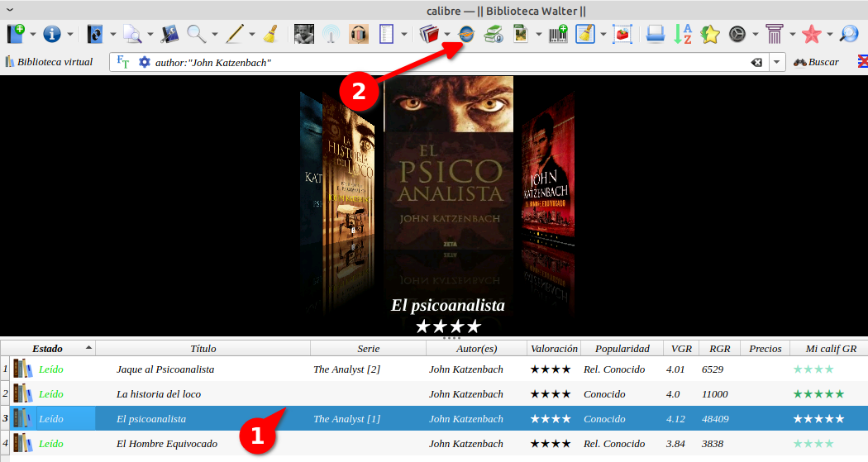The width and height of the screenshot is (868, 462).
Task: Click the headphones audiobook icon
Action: (358, 34)
